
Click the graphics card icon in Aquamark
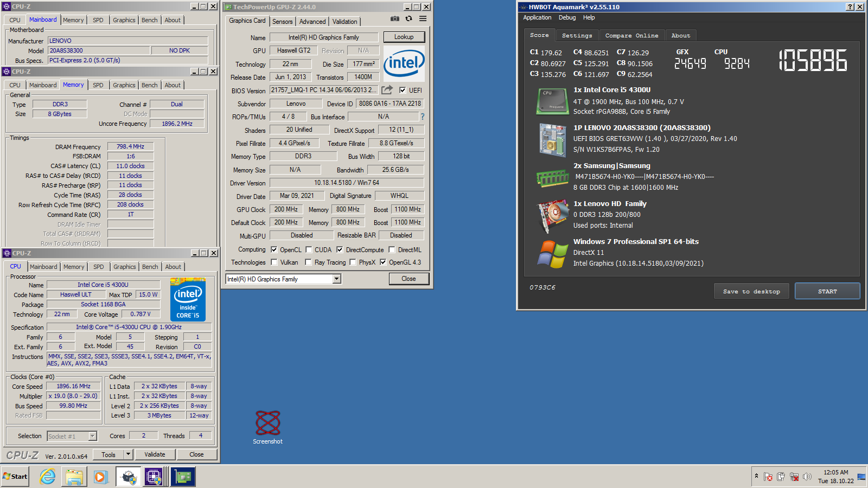click(x=552, y=216)
